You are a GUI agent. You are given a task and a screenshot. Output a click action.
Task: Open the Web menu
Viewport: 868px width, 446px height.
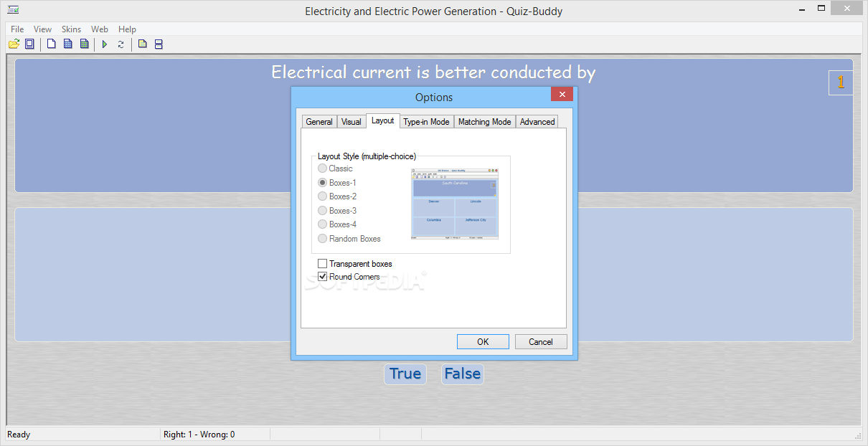pyautogui.click(x=100, y=29)
